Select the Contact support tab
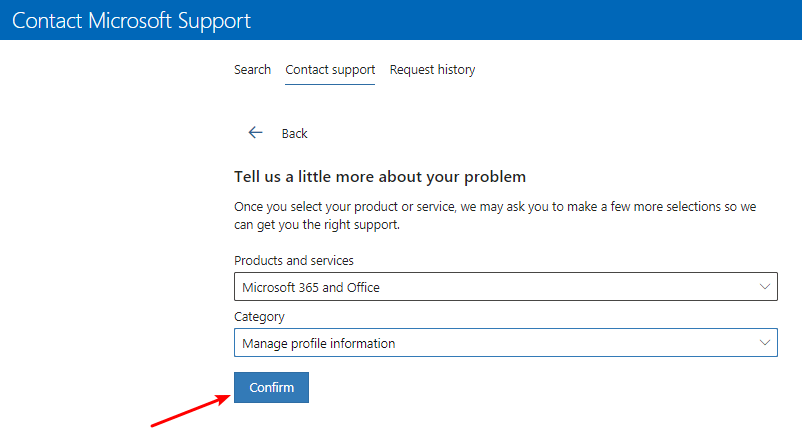Viewport: 802px width, 428px height. coord(330,70)
